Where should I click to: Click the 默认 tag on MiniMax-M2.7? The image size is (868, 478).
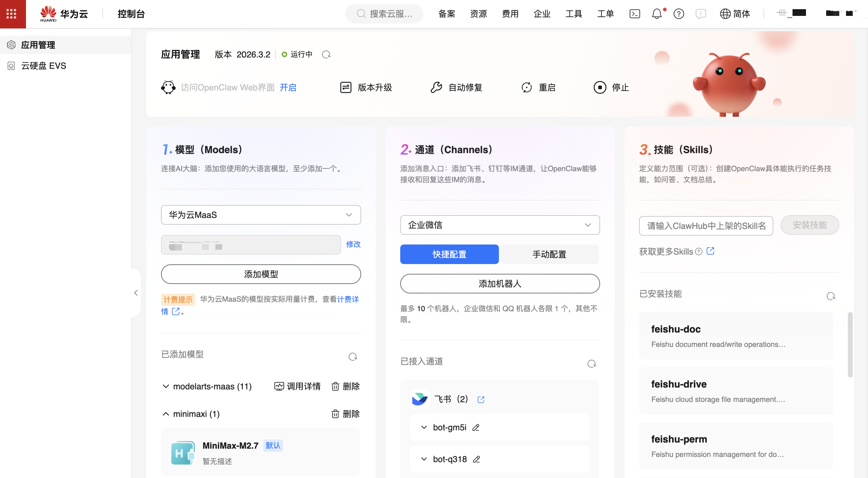273,445
